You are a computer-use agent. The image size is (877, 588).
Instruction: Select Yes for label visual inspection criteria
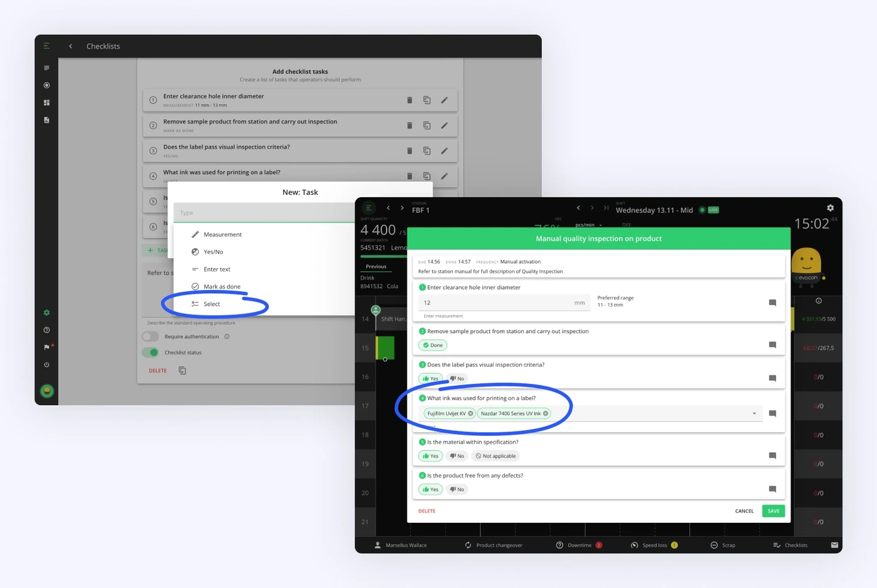pos(430,379)
